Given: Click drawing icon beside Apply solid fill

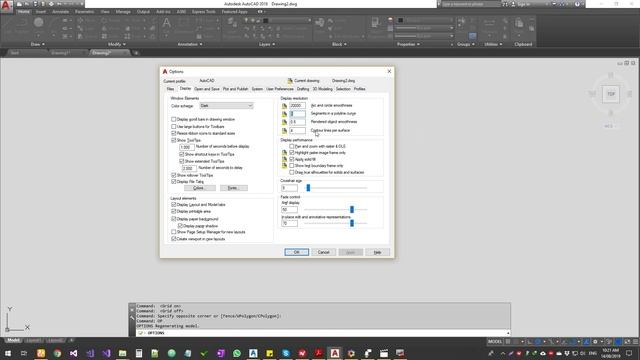Looking at the screenshot, I should tap(284, 159).
